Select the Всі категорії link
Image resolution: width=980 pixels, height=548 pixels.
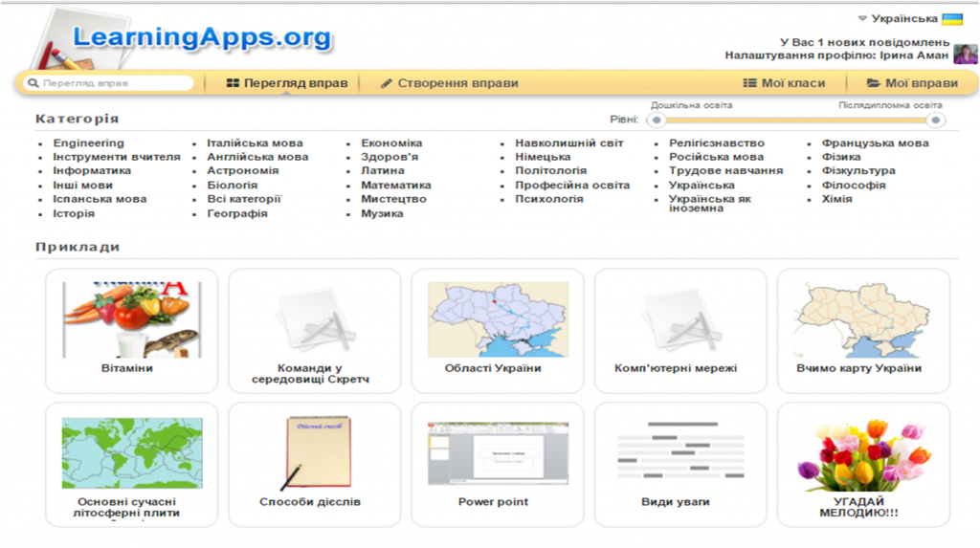click(x=244, y=199)
